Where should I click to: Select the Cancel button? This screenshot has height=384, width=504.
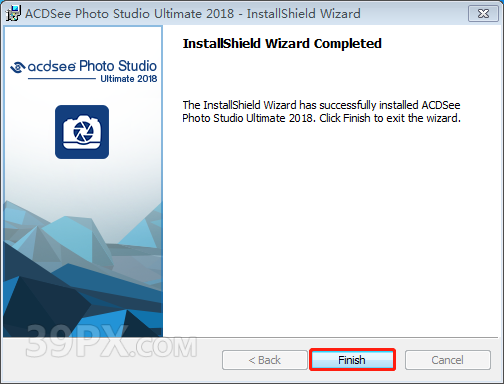pyautogui.click(x=447, y=360)
